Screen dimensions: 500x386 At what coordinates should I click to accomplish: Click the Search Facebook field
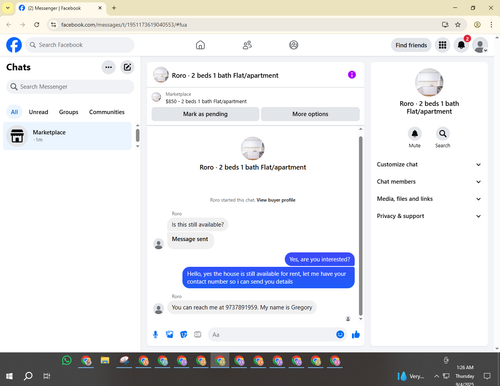(80, 45)
